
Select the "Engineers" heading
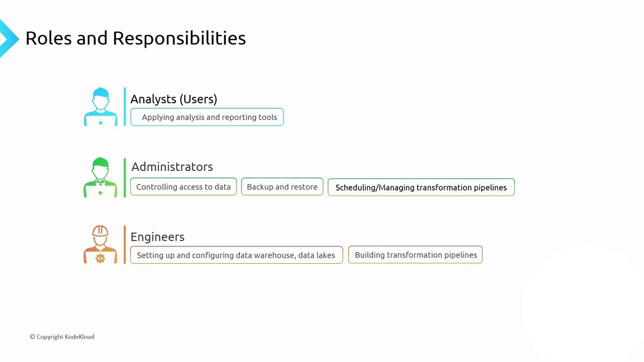point(157,237)
